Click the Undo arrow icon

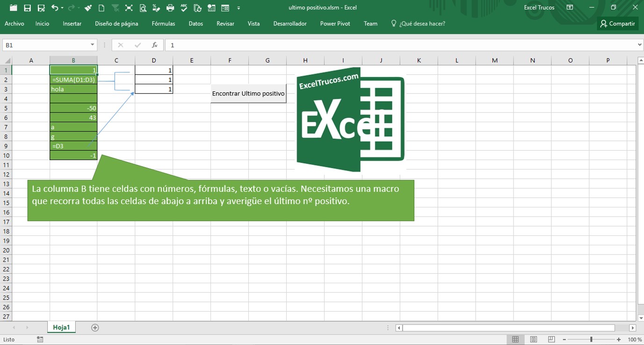coord(55,8)
